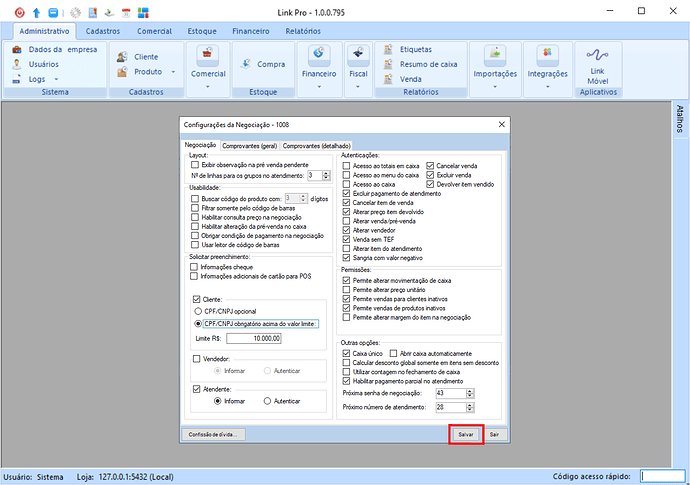Open the Usuários item in Sistema
Viewport: 690px width, 485px height.
coord(17,64)
